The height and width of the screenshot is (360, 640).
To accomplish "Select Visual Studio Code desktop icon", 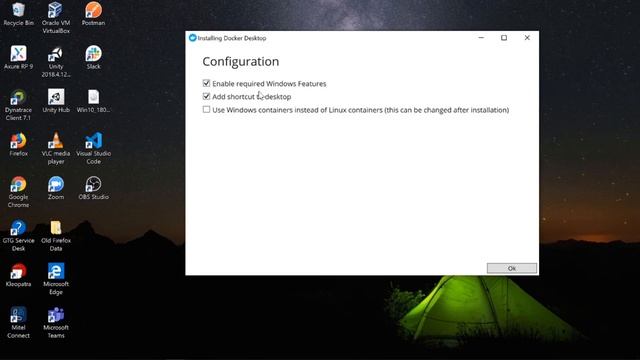I will point(93,149).
